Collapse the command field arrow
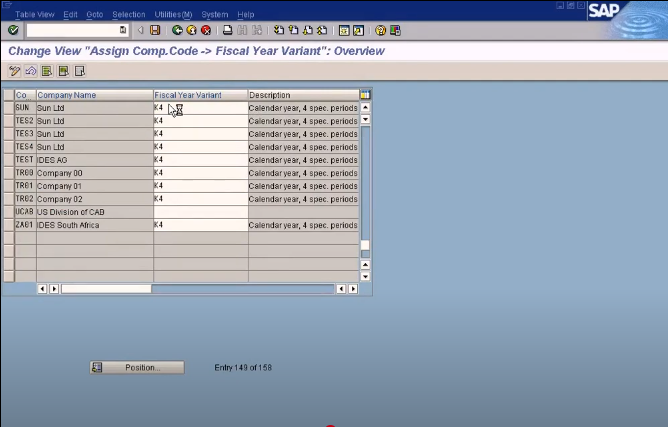The image size is (668, 427). (x=141, y=30)
